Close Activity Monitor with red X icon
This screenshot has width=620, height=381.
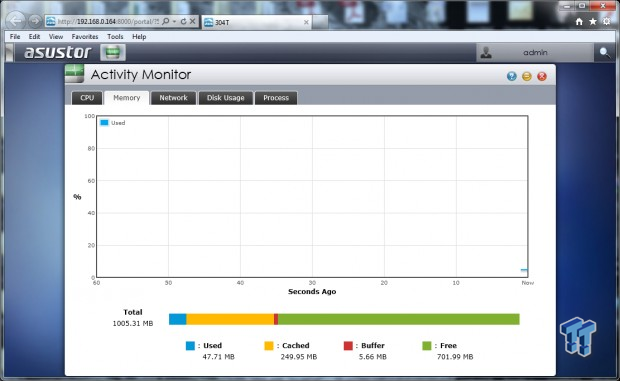tap(542, 76)
